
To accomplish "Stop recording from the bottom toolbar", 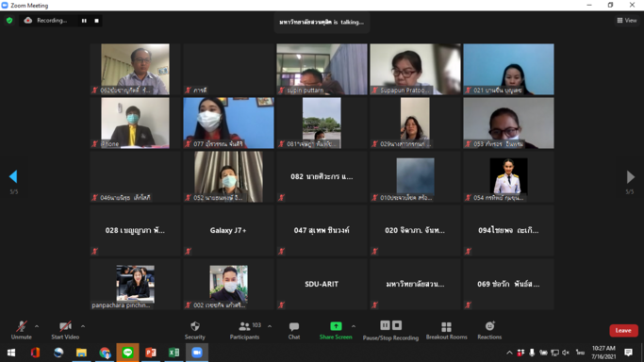I will [397, 325].
